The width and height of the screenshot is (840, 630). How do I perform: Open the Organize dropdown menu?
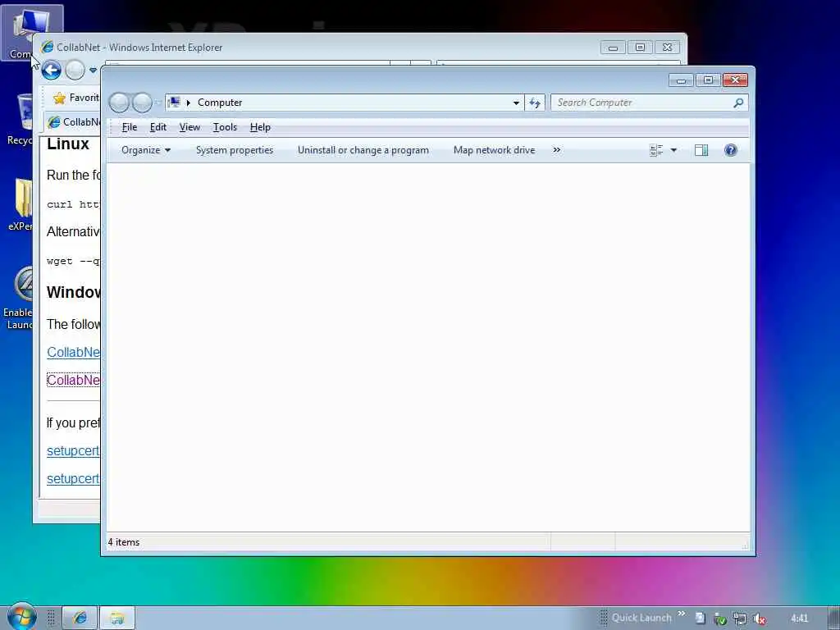[x=146, y=150]
